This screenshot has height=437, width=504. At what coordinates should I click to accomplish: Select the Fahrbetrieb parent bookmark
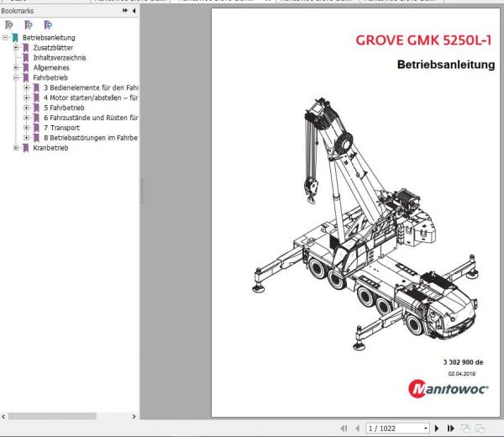click(50, 77)
